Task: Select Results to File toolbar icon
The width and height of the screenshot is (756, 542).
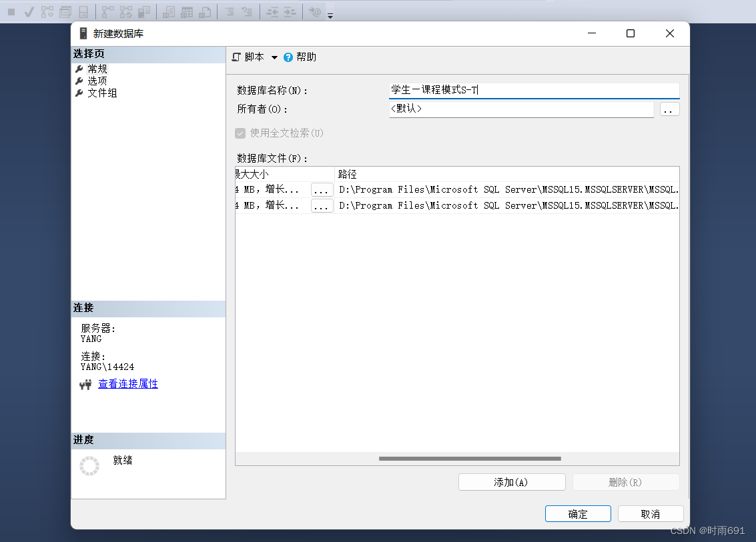Action: (x=205, y=12)
